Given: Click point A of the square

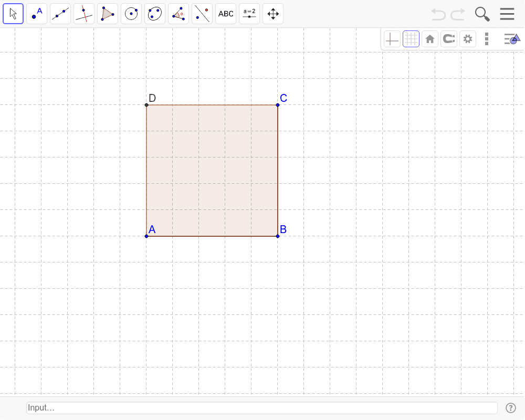Looking at the screenshot, I should pos(146,236).
